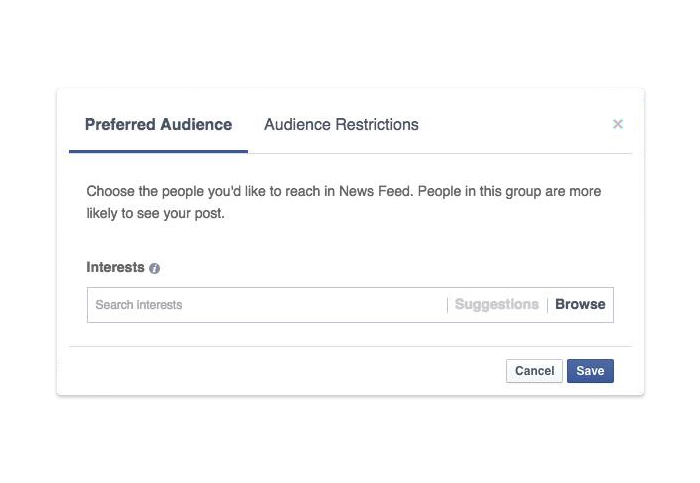The image size is (700, 483).
Task: Dismiss the dialog using the top-right X icon
Action: pyautogui.click(x=618, y=124)
